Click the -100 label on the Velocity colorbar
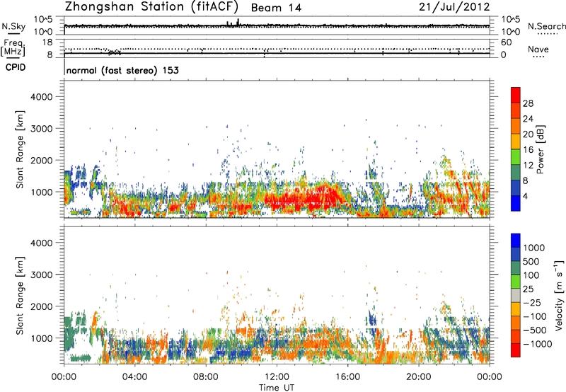Viewport: 566px width, 392px height. [x=535, y=316]
